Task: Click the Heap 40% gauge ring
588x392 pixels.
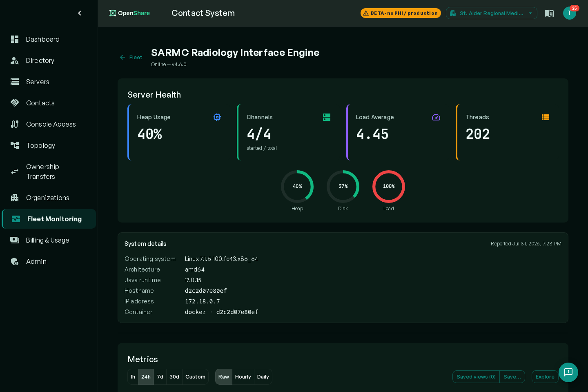Action: point(297,187)
